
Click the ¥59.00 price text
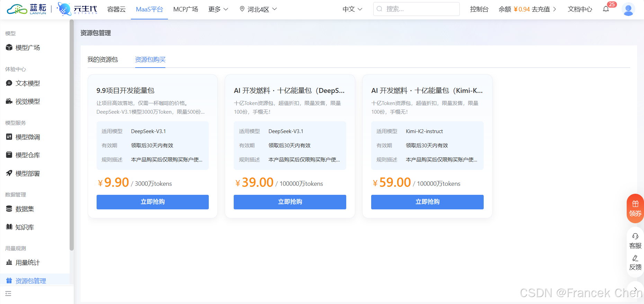(x=392, y=182)
